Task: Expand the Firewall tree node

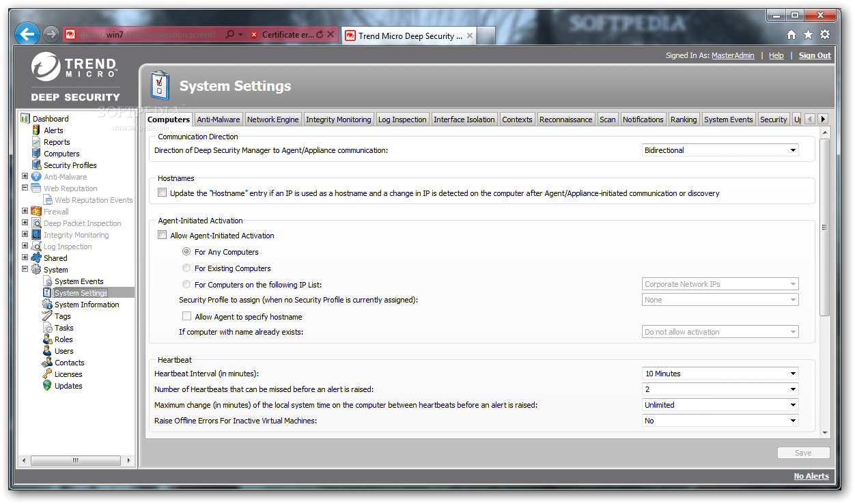Action: [x=25, y=212]
